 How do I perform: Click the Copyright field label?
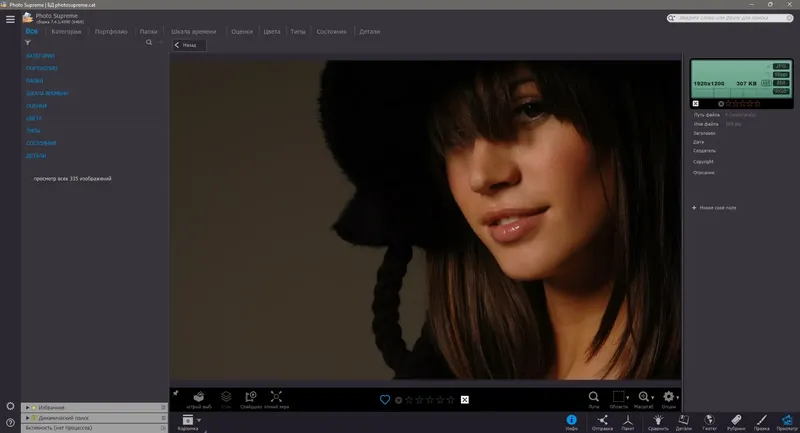point(703,162)
